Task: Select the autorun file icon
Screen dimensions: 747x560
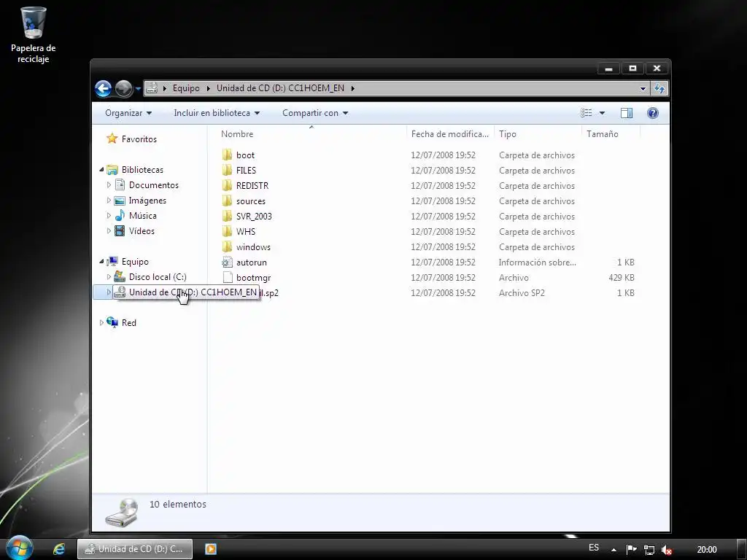Action: tap(228, 262)
